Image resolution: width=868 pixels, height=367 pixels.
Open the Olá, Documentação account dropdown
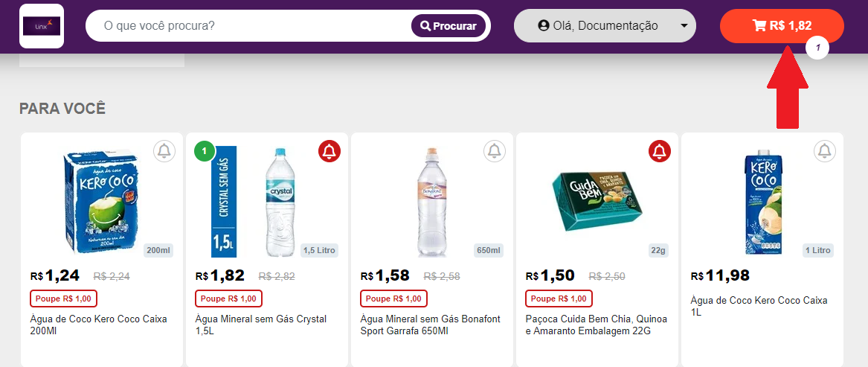coord(605,26)
